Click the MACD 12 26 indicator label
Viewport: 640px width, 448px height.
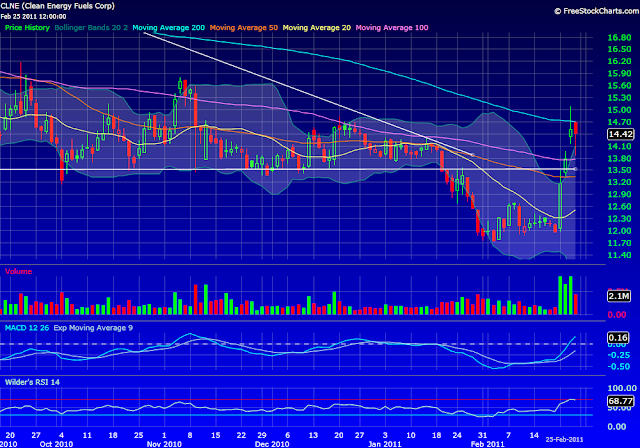click(x=27, y=328)
